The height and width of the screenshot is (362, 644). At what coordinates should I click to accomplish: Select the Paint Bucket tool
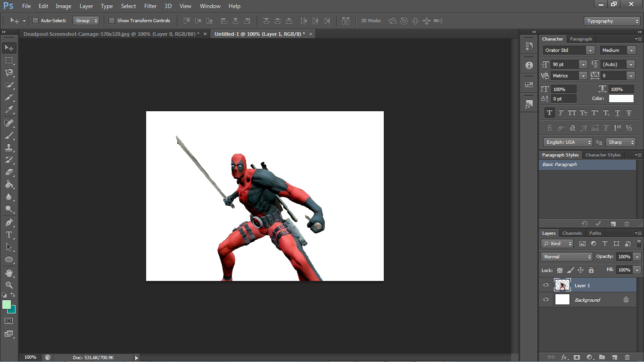[x=9, y=184]
